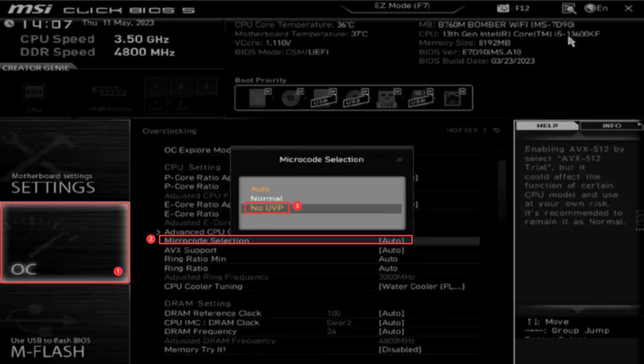Open CPU IMC : DRAM Clock [Auto] dropdown
644x364 pixels.
(391, 323)
